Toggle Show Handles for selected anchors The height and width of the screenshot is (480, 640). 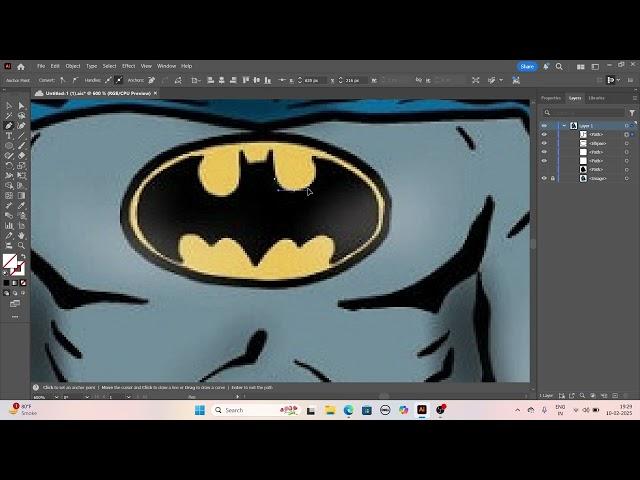tap(108, 80)
